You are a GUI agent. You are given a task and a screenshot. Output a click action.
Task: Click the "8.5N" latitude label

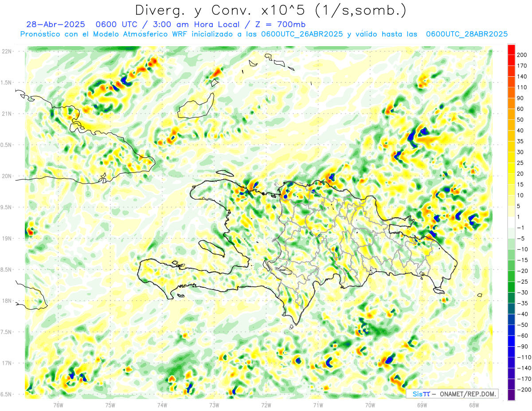[x=7, y=270]
